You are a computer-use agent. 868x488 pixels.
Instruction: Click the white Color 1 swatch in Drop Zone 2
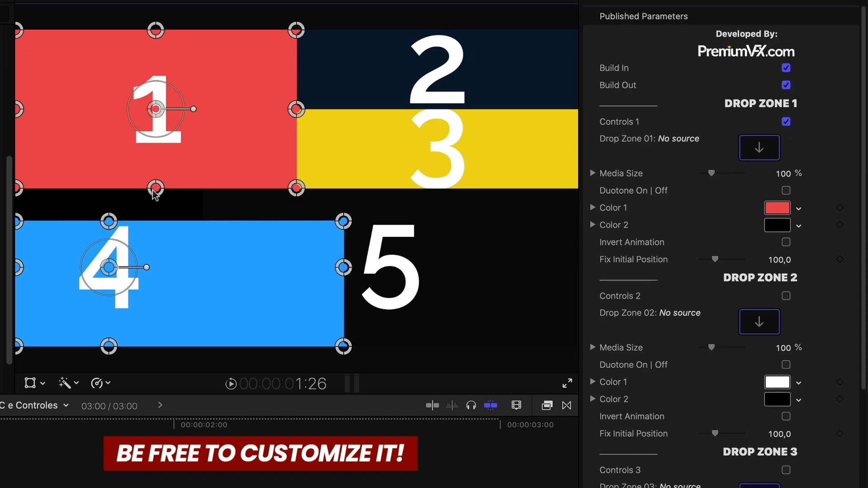click(x=778, y=382)
